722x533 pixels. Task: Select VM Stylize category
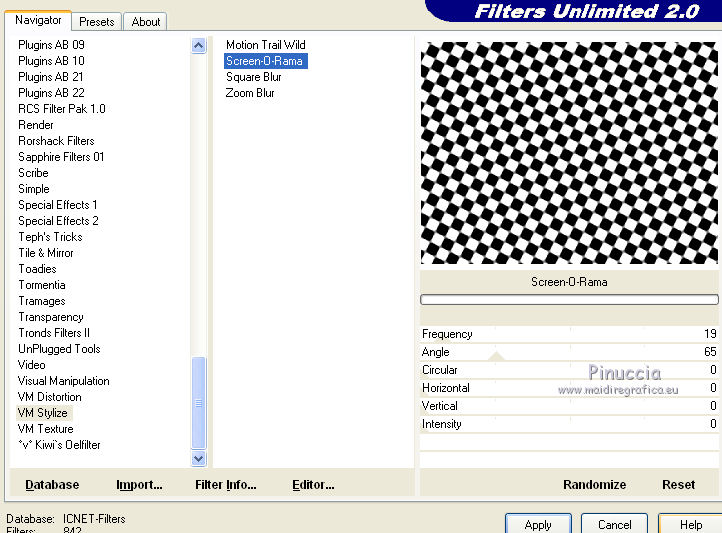click(43, 413)
